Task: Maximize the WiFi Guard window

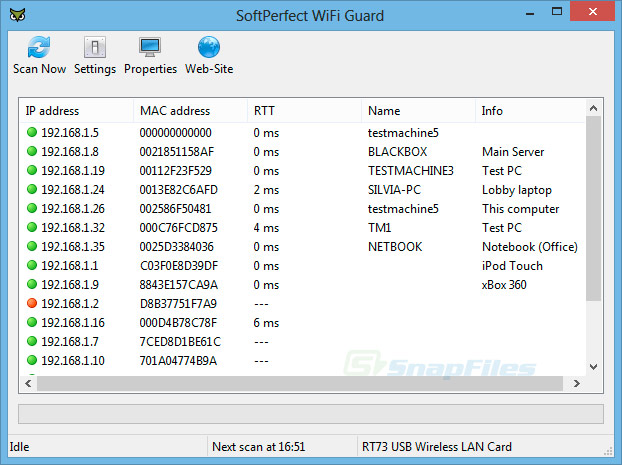Action: coord(557,12)
